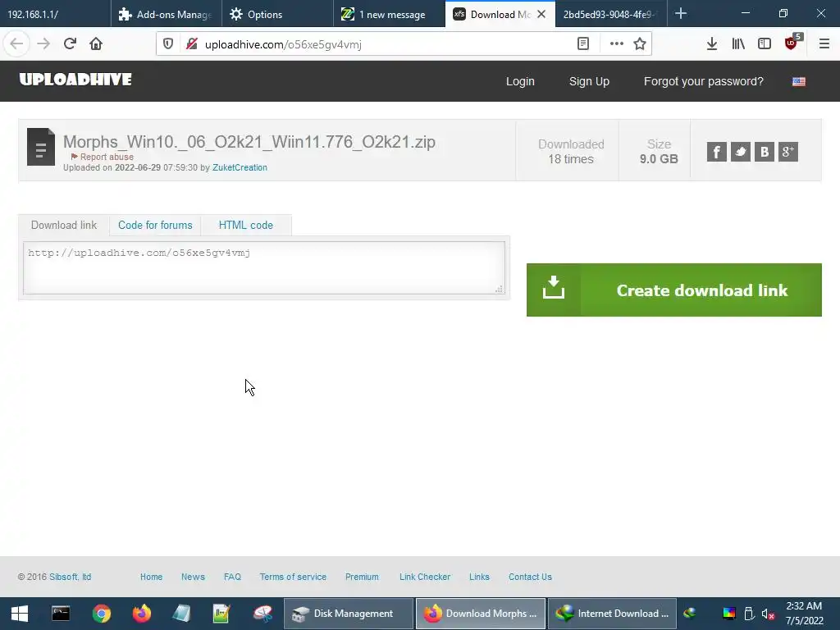Toggle reader view in address bar
Viewport: 840px width, 630px height.
[583, 44]
